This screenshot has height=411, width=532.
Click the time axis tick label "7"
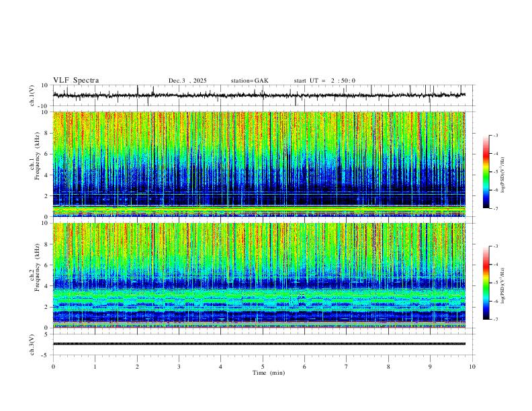click(347, 367)
